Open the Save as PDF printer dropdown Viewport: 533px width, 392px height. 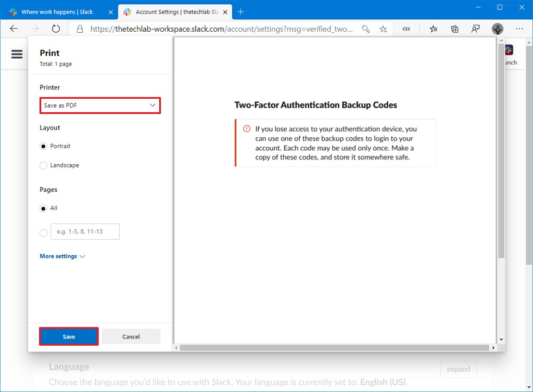[100, 106]
